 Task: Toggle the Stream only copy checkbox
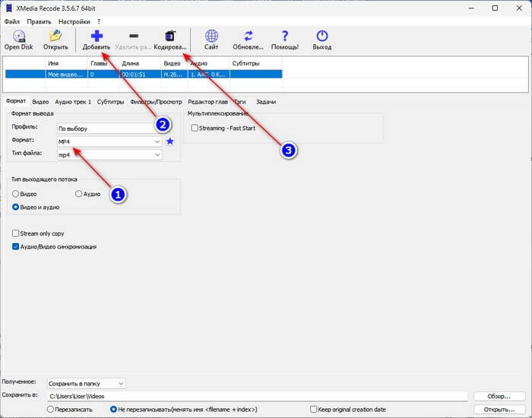[x=16, y=233]
